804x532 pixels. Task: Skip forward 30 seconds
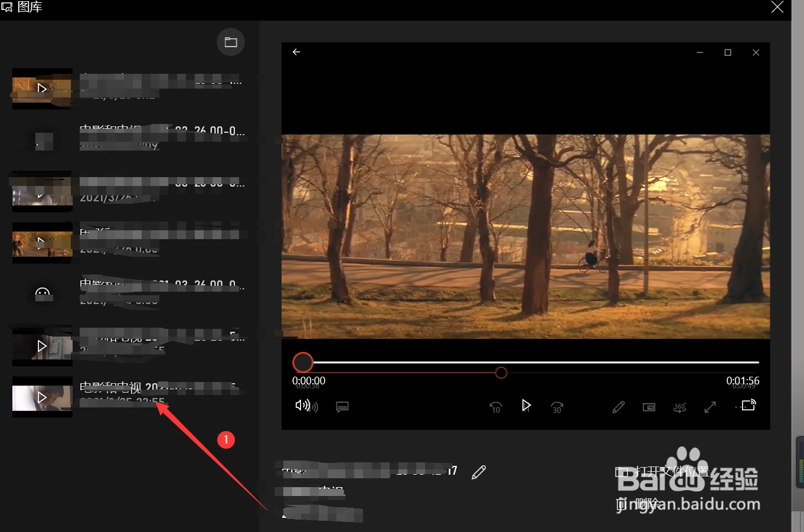557,406
